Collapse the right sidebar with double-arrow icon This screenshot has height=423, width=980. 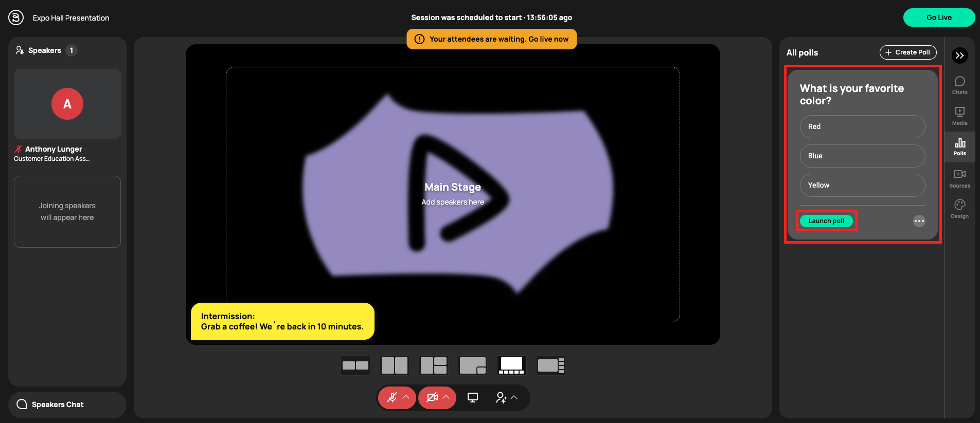(959, 56)
